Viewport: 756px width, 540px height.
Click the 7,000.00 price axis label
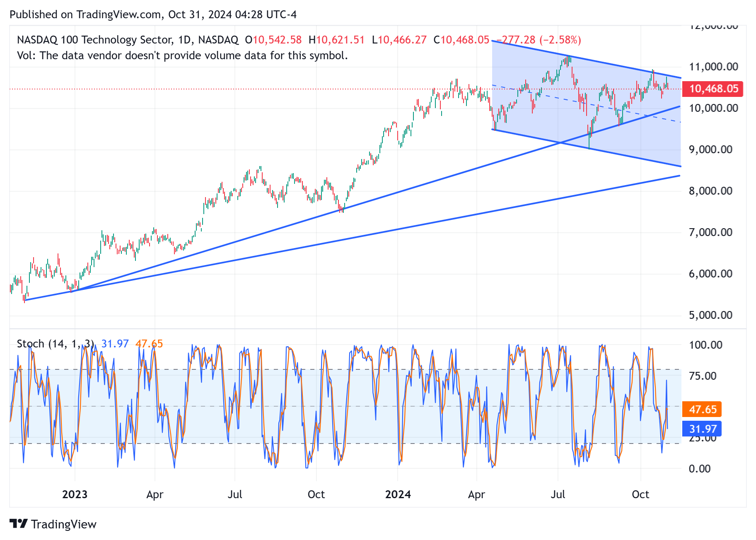(710, 232)
